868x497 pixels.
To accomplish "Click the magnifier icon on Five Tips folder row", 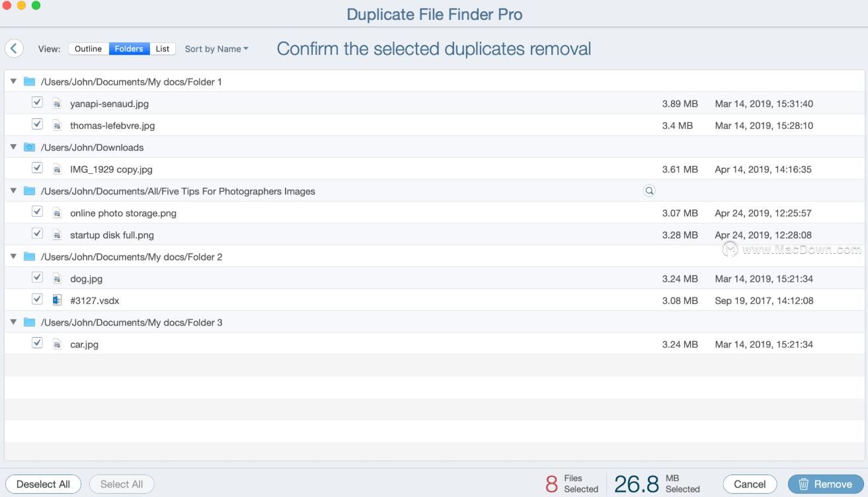I will pyautogui.click(x=649, y=191).
